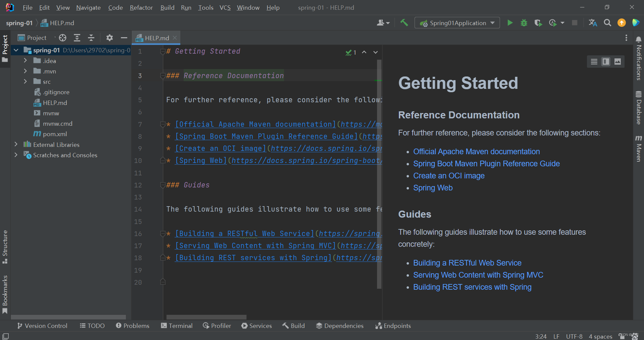The width and height of the screenshot is (644, 340).
Task: Hide the Project tool window
Action: coord(124,38)
